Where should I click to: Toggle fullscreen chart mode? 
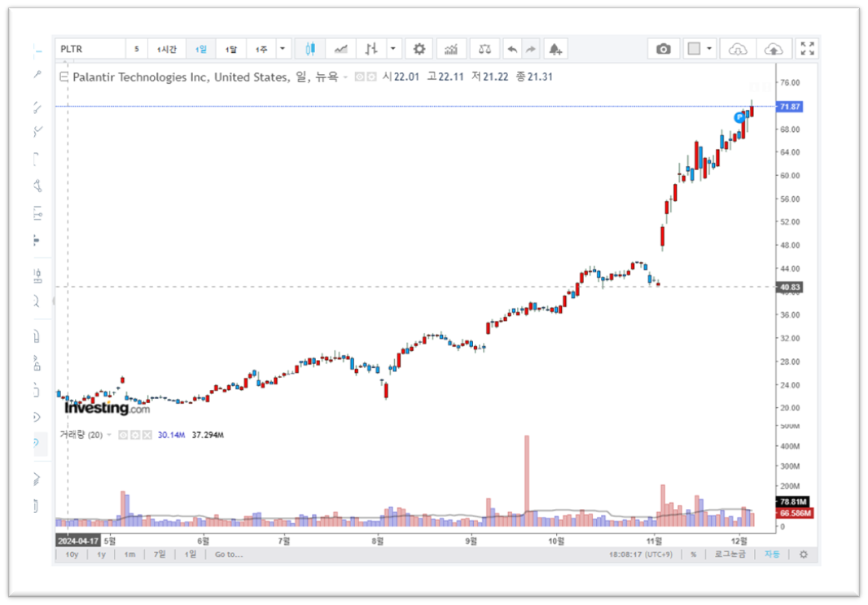pos(807,49)
